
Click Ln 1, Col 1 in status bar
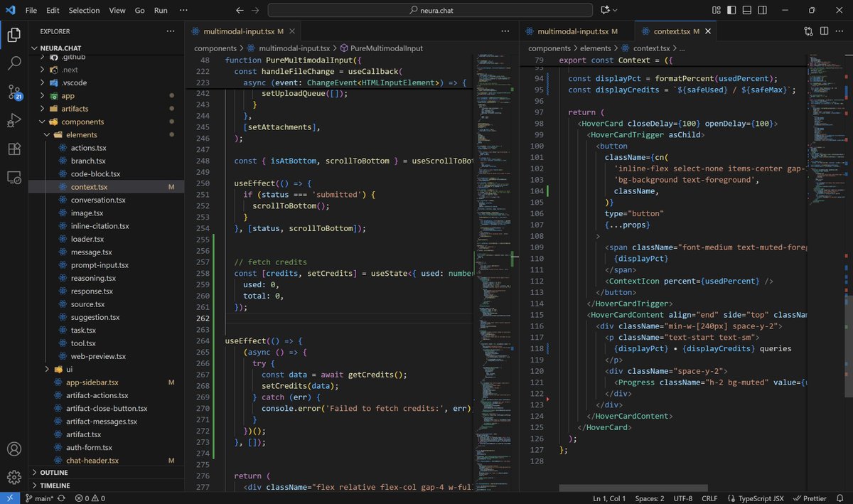[x=610, y=498]
